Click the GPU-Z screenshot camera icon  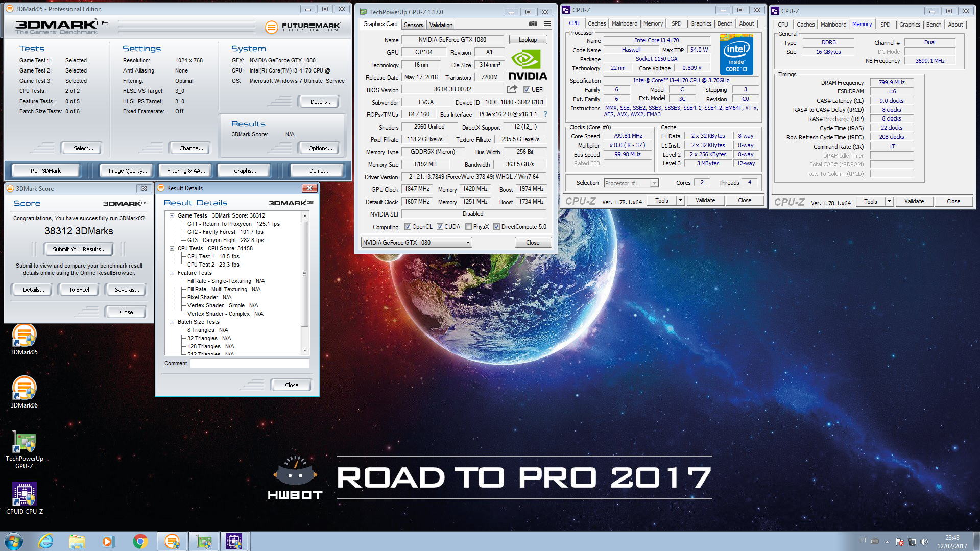(533, 24)
